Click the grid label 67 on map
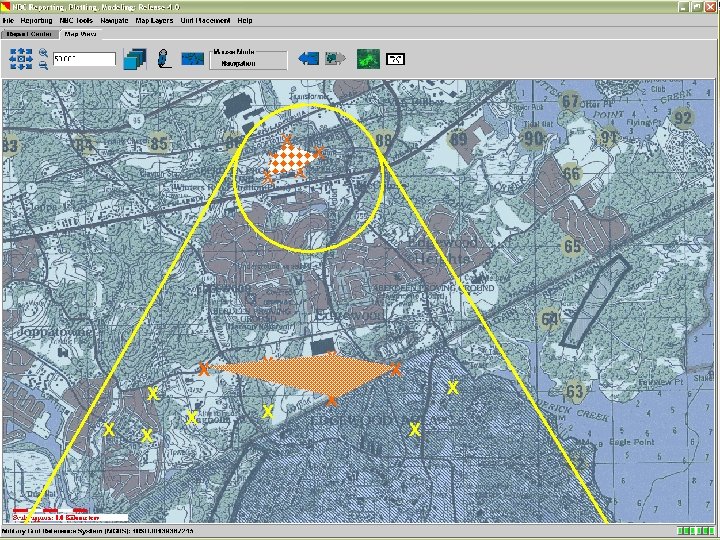The height and width of the screenshot is (540, 720). (x=570, y=101)
